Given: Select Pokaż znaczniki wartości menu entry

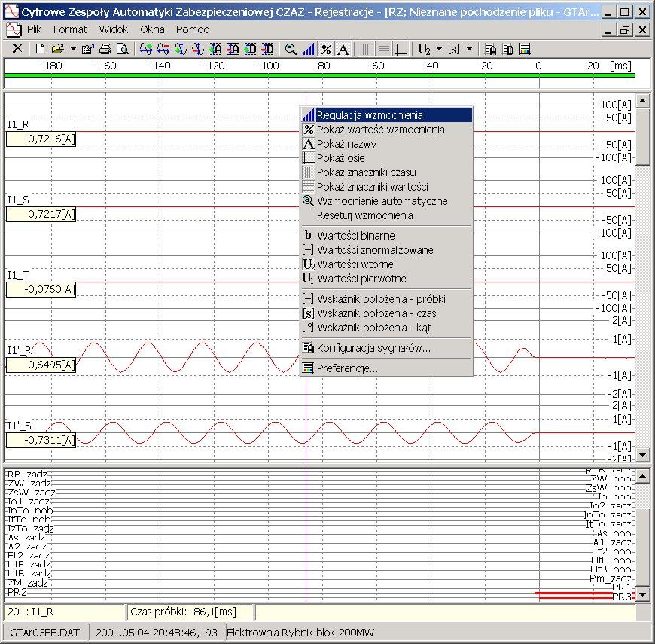Looking at the screenshot, I should click(387, 186).
